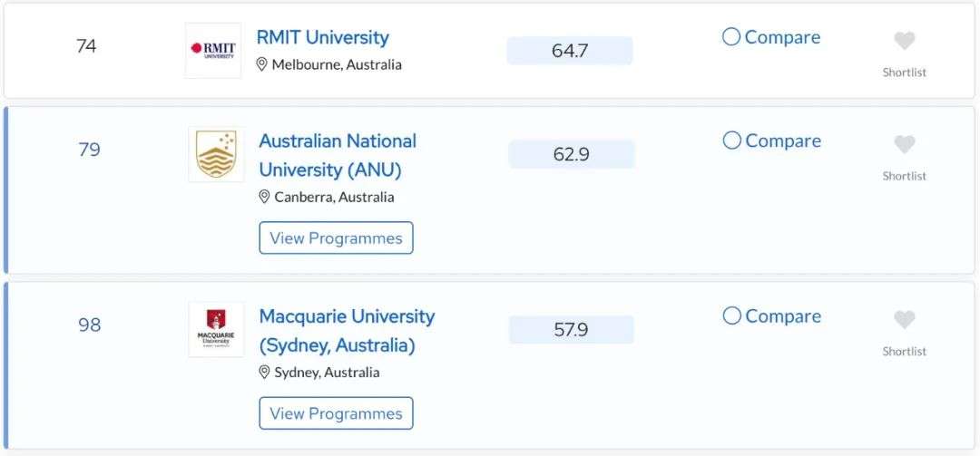Click location pin next to Sydney, Australia
This screenshot has width=980, height=456.
point(265,372)
